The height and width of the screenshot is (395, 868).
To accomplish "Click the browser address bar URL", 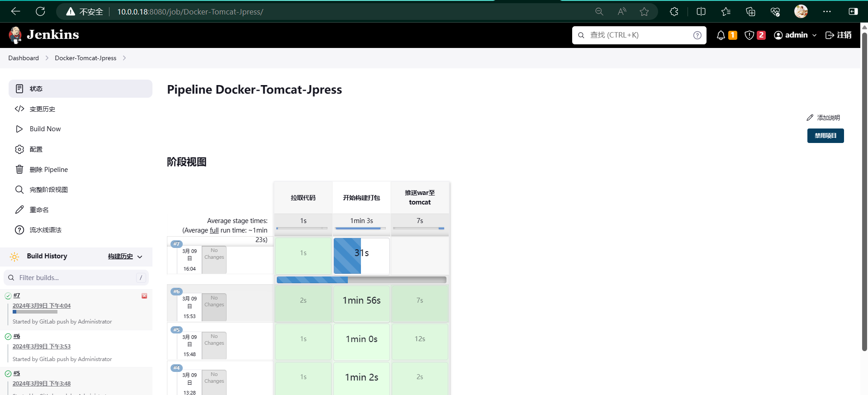I will [x=190, y=12].
